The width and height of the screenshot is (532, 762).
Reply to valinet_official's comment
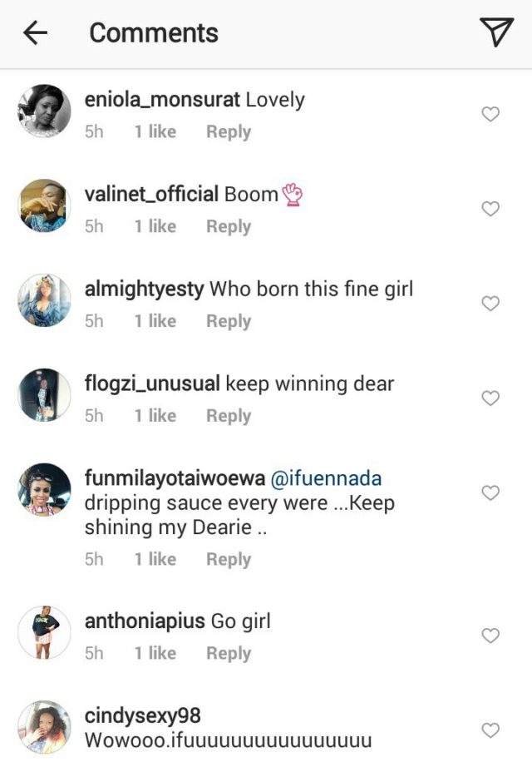point(229,226)
